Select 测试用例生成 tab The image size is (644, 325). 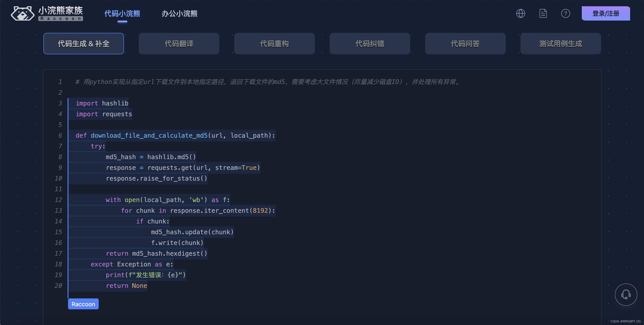tap(561, 44)
